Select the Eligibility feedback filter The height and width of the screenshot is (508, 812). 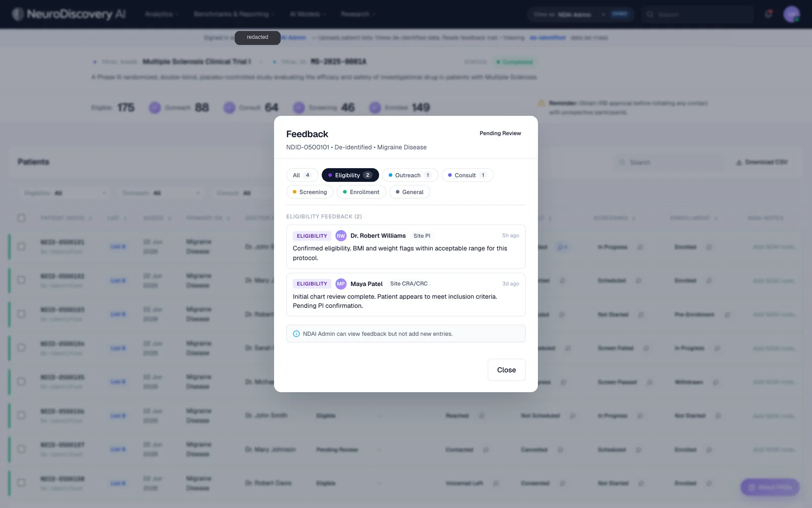point(350,175)
